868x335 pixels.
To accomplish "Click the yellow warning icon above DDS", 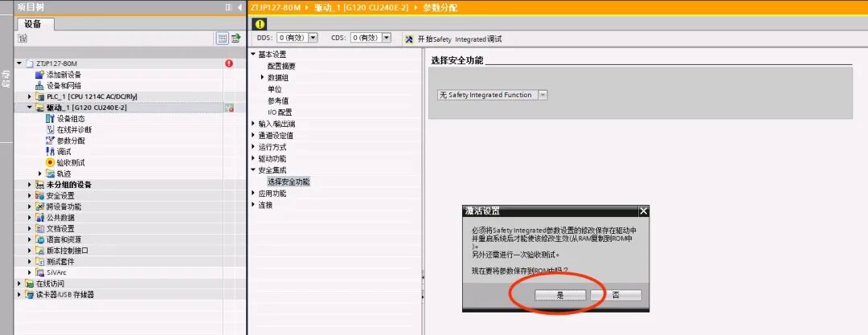I will point(260,24).
